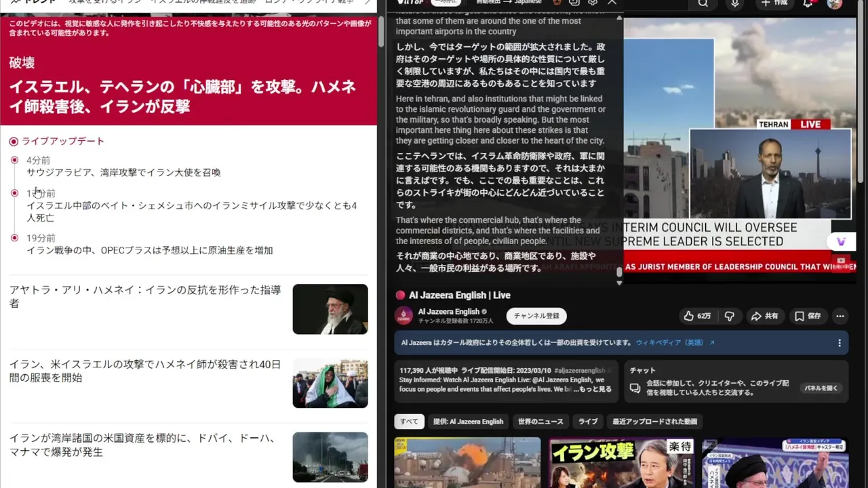Click the 19分前 timestamp
The height and width of the screenshot is (488, 868).
point(41,238)
